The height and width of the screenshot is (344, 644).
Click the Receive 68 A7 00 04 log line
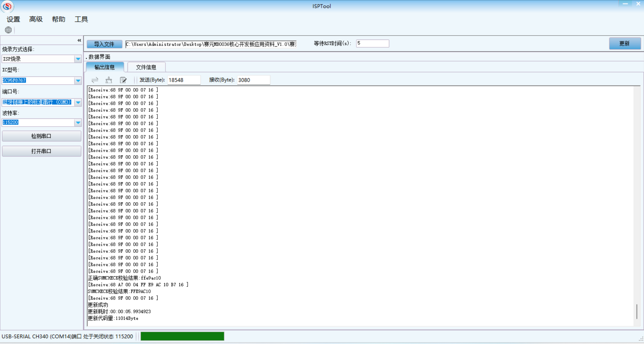[138, 285]
